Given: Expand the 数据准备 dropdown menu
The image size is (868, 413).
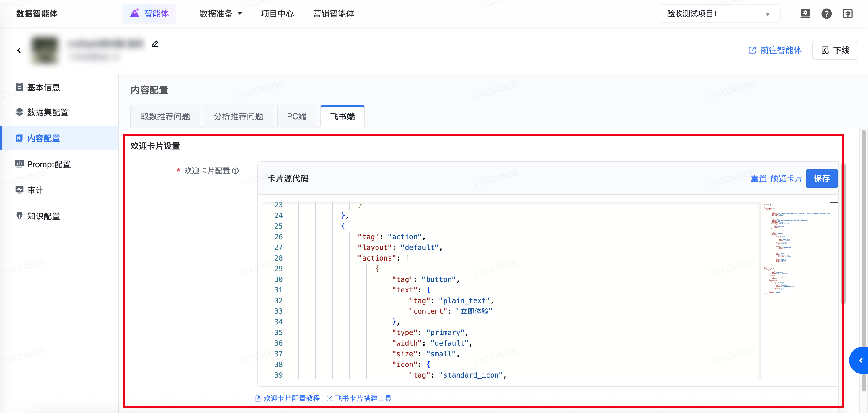Looking at the screenshot, I should click(220, 14).
